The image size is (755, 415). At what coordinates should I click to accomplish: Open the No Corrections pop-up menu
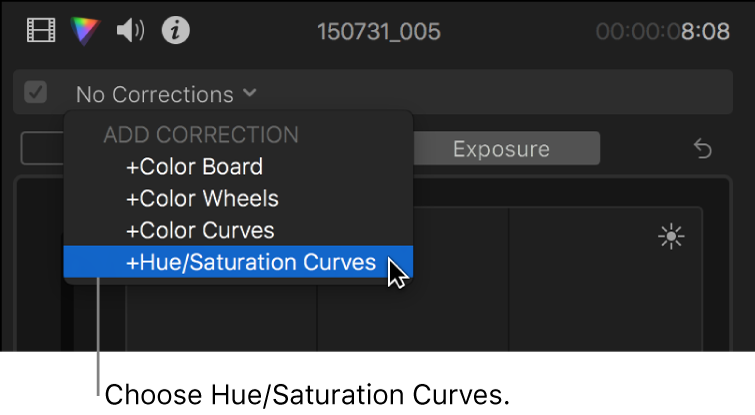155,95
